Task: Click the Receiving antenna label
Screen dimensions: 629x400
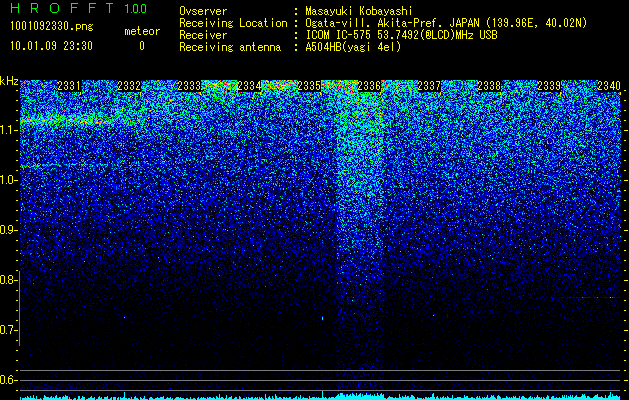Action: coord(230,47)
